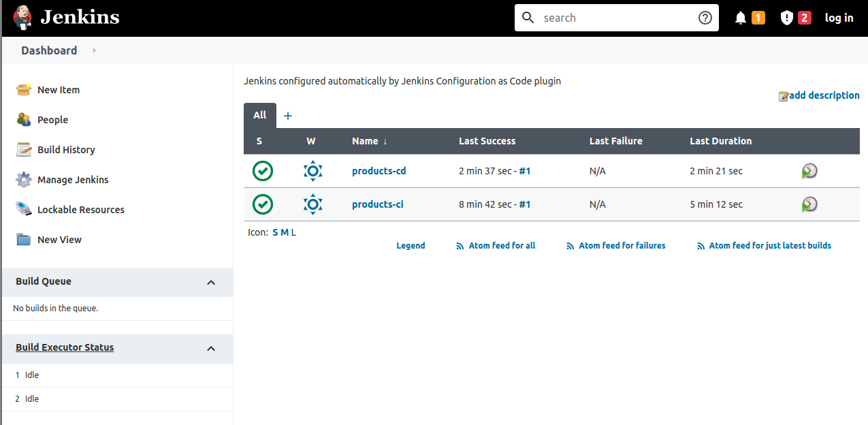The width and height of the screenshot is (868, 425).
Task: Open the Lockable Resources link
Action: pos(81,210)
